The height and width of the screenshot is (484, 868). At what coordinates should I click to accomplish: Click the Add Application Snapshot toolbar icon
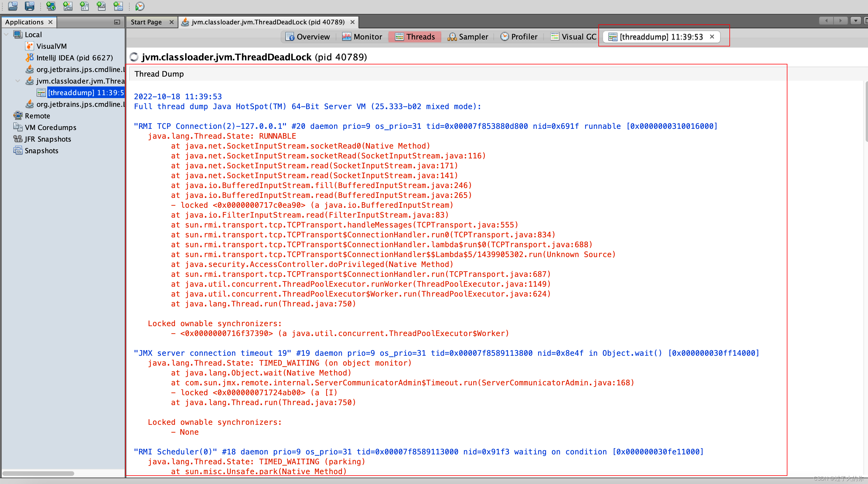click(x=118, y=6)
